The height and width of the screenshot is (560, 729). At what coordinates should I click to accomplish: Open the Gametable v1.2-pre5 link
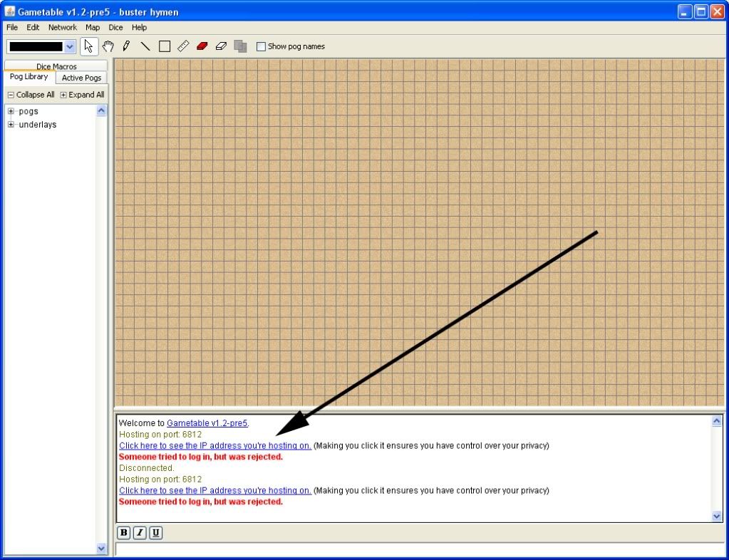[x=207, y=423]
